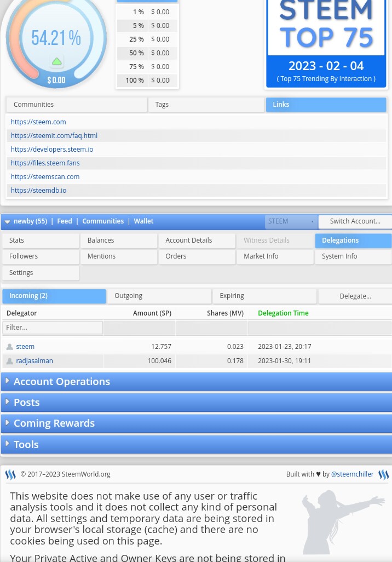The width and height of the screenshot is (392, 562).
Task: Open the Witness Details tab
Action: 275,240
